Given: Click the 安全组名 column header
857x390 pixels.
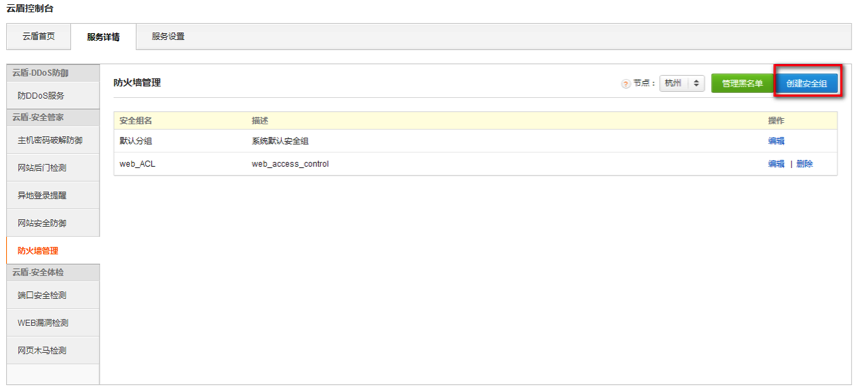Looking at the screenshot, I should 136,120.
